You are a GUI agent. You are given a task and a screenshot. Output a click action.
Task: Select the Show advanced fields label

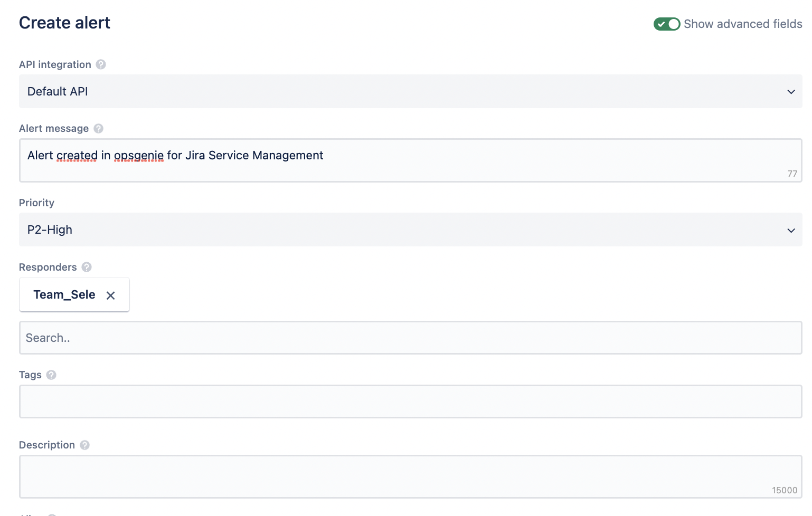(742, 24)
